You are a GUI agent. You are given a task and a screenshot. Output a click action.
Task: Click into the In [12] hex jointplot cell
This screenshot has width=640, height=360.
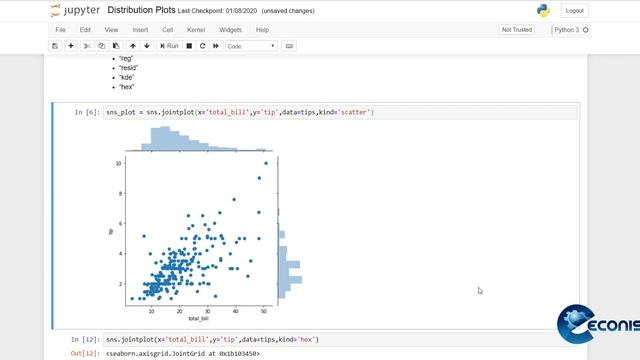(340, 339)
